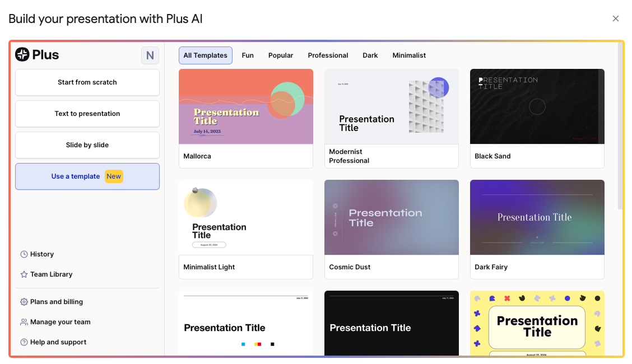632x364 pixels.
Task: Select the Minimalist Light template thumbnail
Action: 246,217
